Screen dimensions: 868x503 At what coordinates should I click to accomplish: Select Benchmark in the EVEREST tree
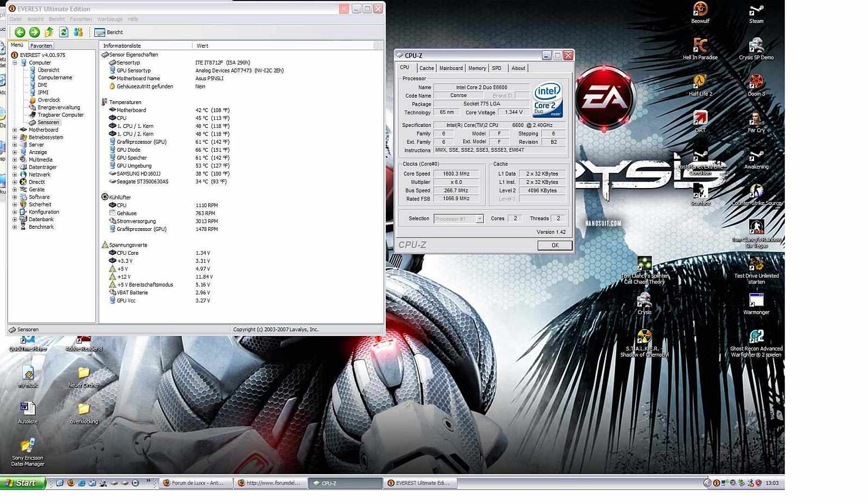(x=41, y=227)
